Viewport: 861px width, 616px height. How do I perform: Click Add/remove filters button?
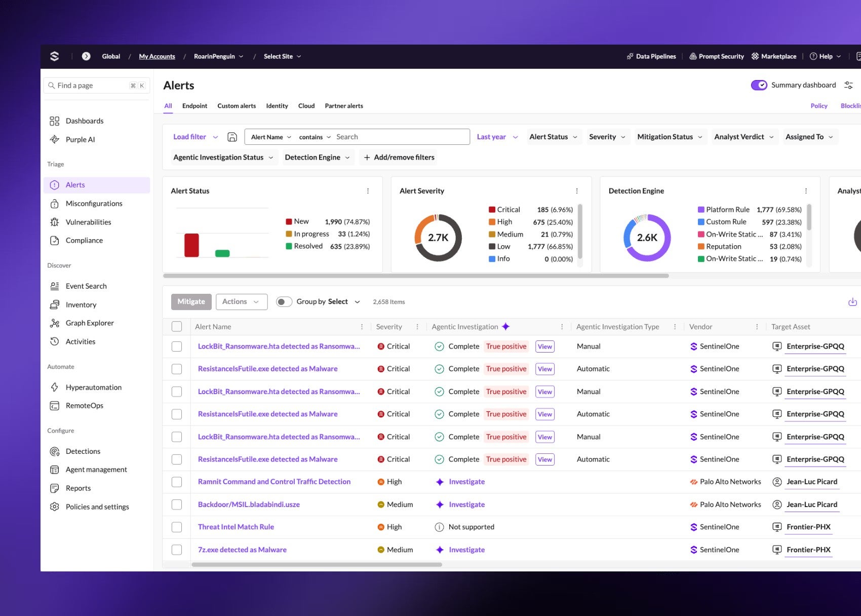[x=399, y=158]
